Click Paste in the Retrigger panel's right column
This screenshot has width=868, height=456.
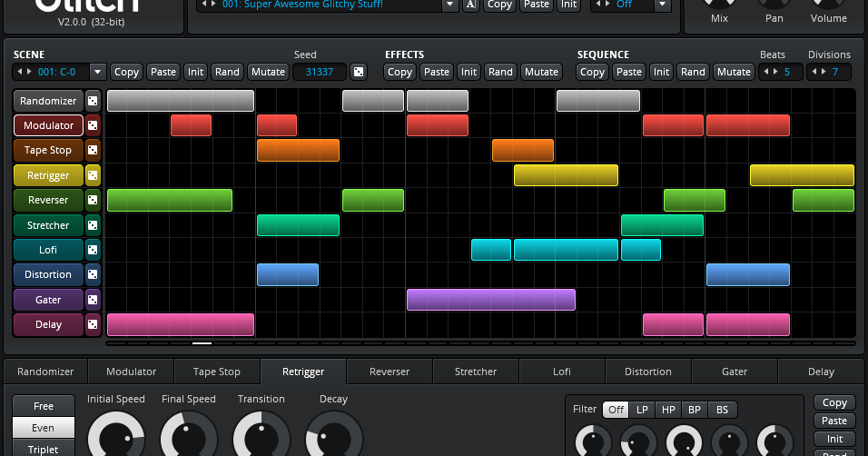pyautogui.click(x=834, y=421)
